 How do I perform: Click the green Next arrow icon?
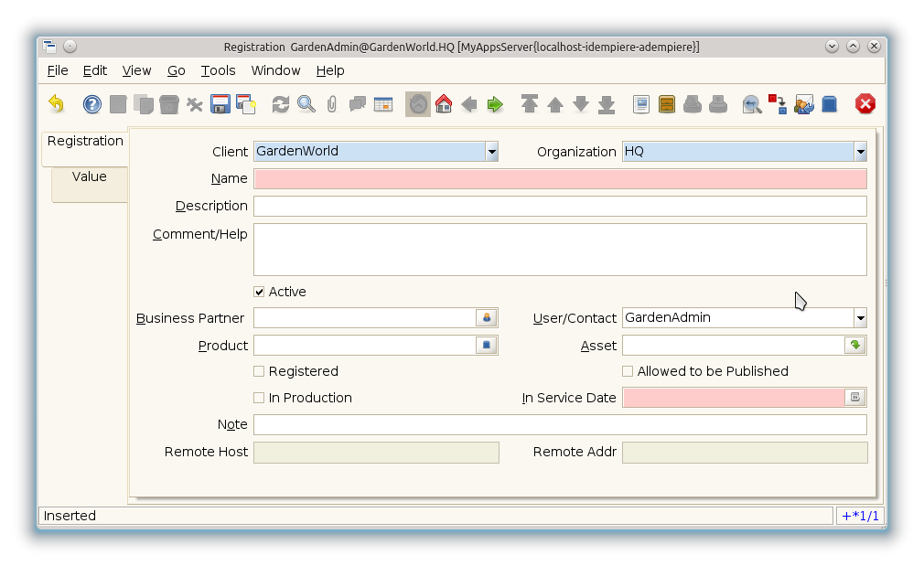495,104
